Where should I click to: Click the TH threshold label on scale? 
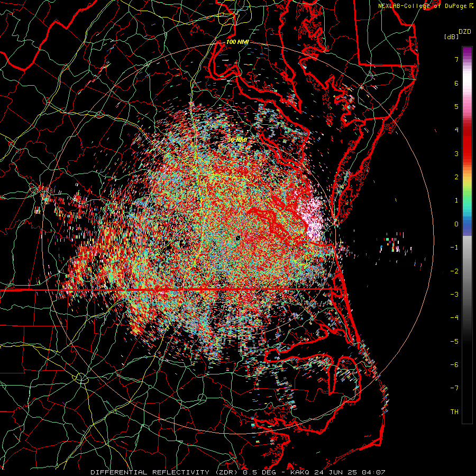(454, 411)
